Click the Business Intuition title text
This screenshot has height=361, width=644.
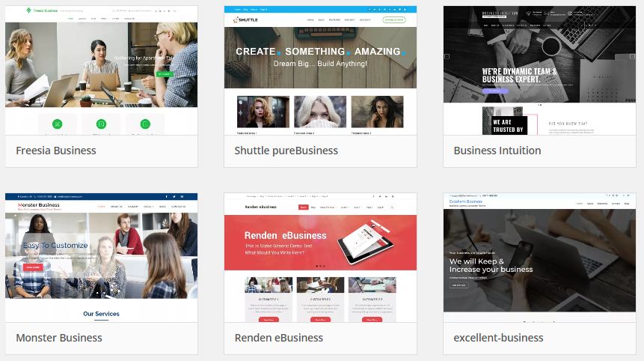[x=497, y=151]
